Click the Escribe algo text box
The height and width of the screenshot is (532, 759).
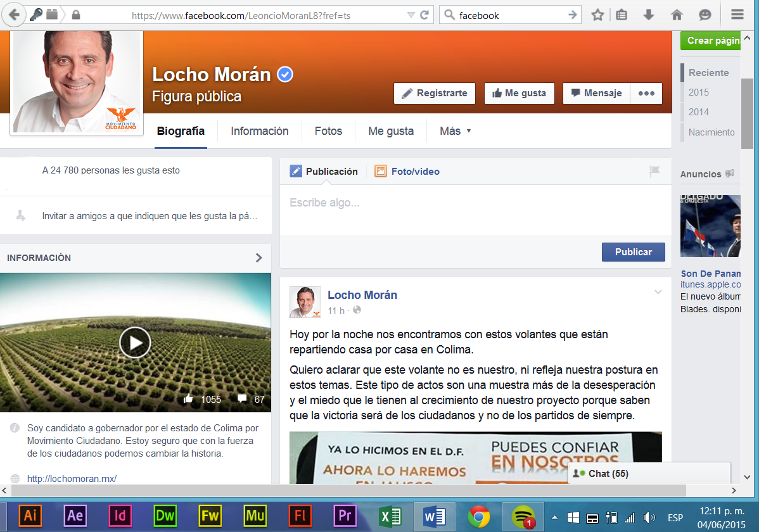(475, 210)
